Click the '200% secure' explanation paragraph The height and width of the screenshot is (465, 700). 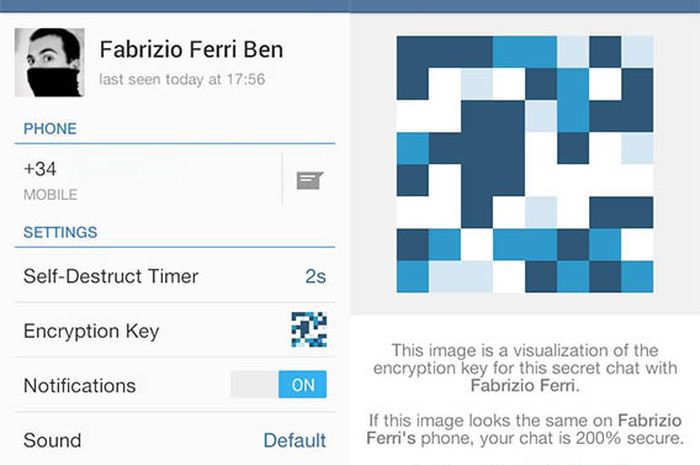(x=525, y=430)
